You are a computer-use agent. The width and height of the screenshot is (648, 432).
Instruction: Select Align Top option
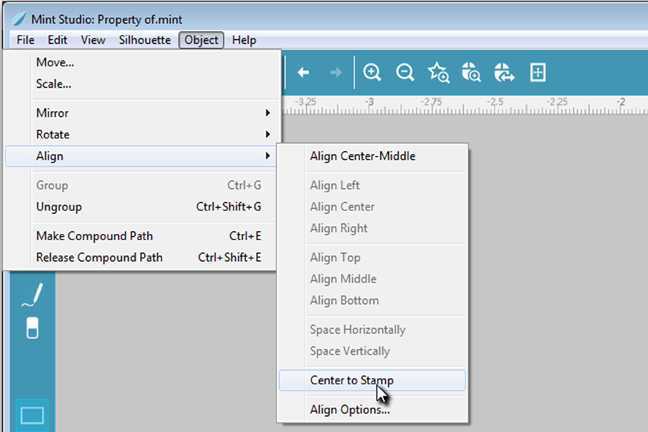pyautogui.click(x=372, y=257)
